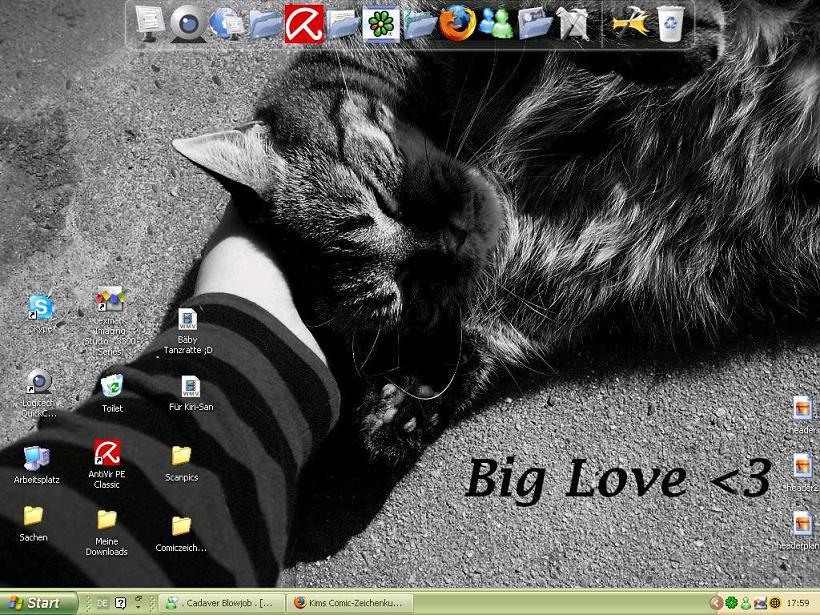
Task: Open Arbeitsplatz desktop icon
Action: coord(37,458)
